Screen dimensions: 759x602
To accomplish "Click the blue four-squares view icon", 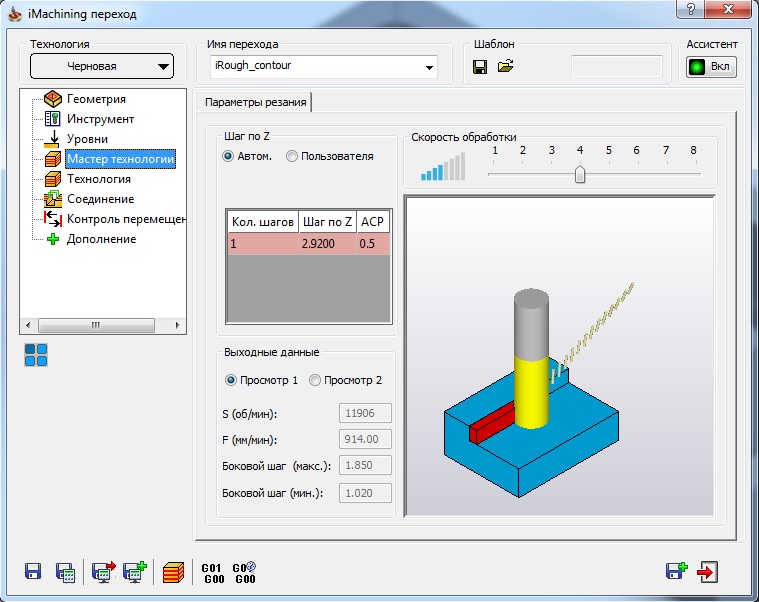I will click(x=36, y=355).
